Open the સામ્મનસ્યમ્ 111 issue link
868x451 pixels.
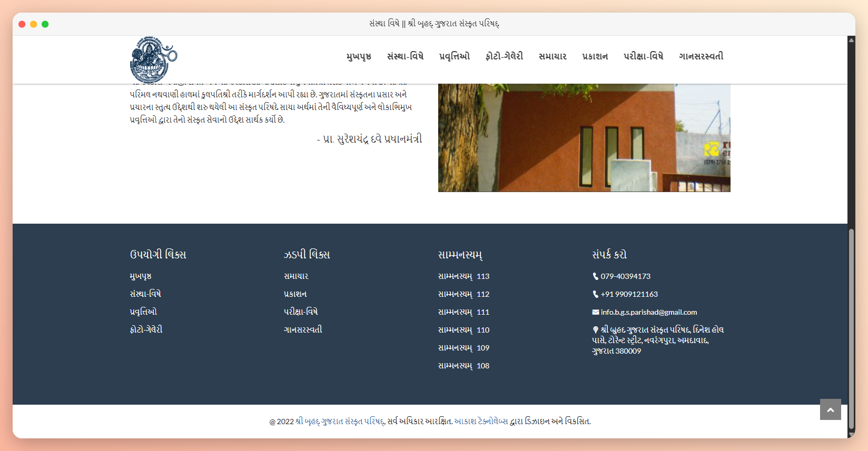(463, 312)
